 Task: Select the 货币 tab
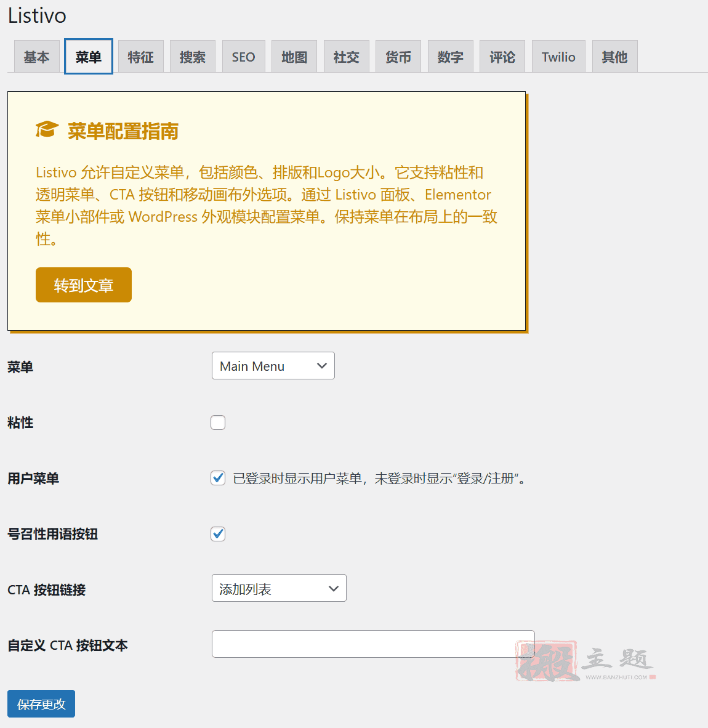pos(398,57)
